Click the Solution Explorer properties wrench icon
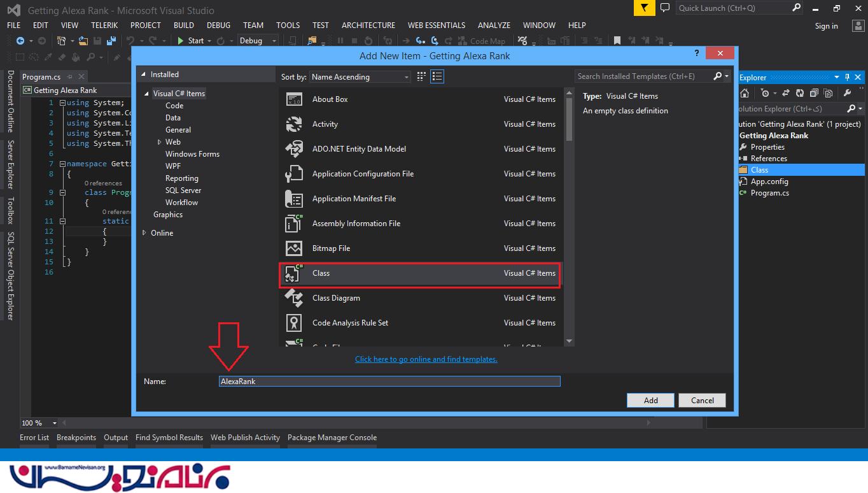The width and height of the screenshot is (868, 493). pyautogui.click(x=743, y=147)
